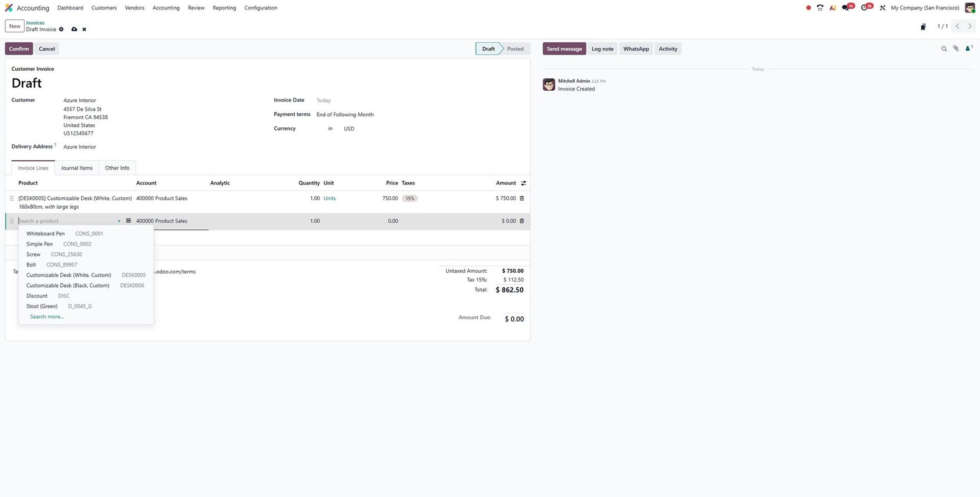Open the AI assistant icon

[833, 8]
